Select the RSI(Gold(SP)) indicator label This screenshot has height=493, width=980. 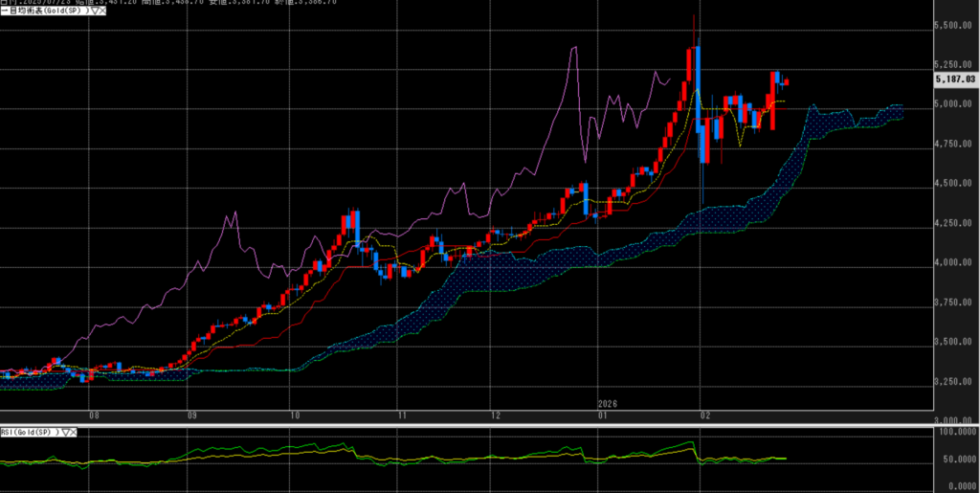(x=29, y=433)
